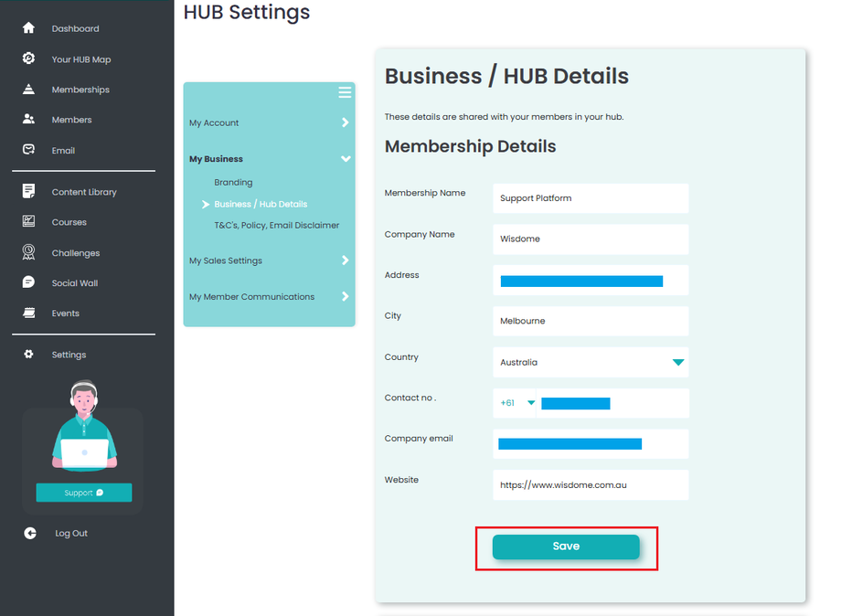Viewport: 841px width, 616px height.
Task: Click the Dashboard home icon
Action: point(28,28)
